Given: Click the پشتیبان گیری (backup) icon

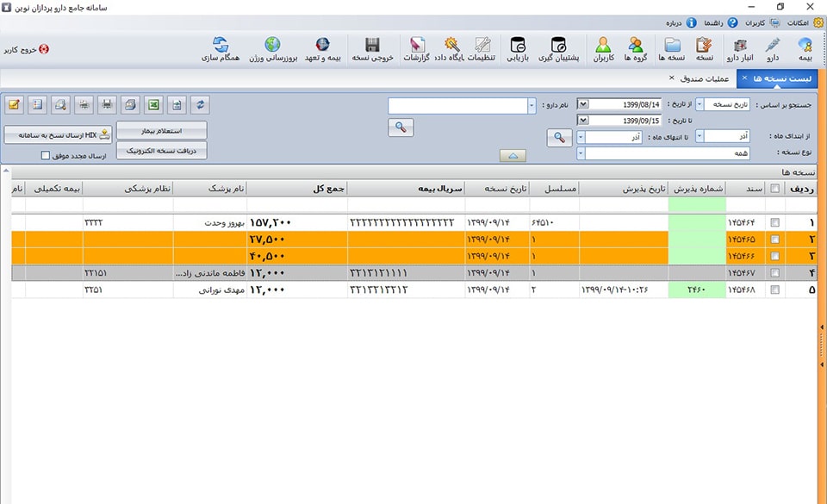Looking at the screenshot, I should [x=557, y=49].
